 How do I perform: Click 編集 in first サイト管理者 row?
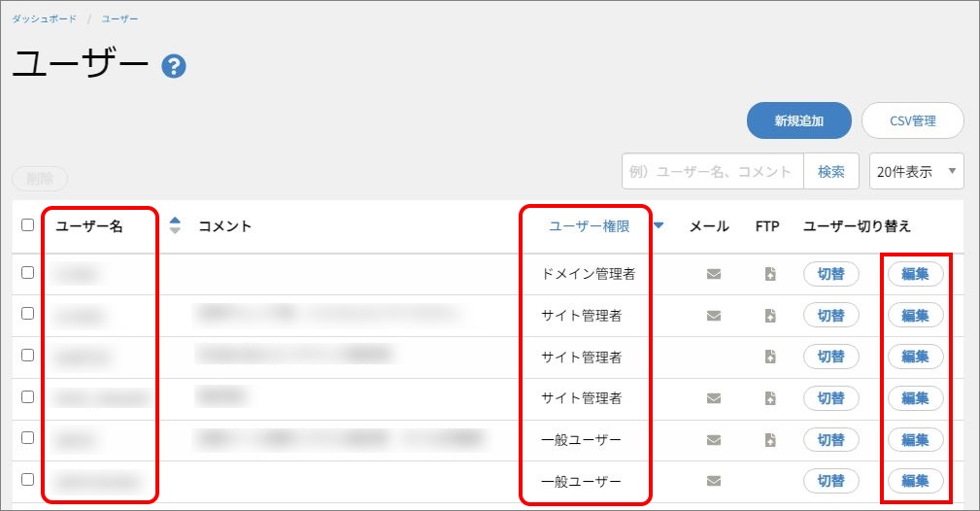click(x=915, y=316)
